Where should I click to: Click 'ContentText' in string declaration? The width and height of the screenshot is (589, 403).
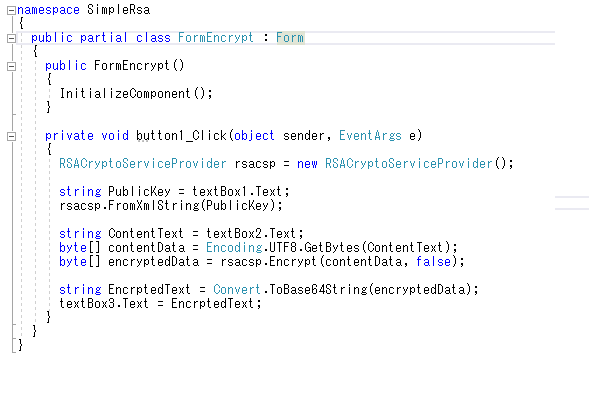coord(146,234)
